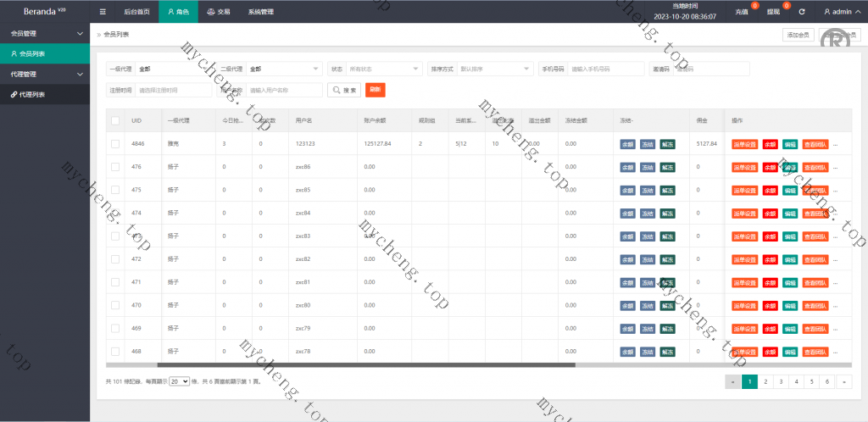This screenshot has width=868, height=422.
Task: Change the rows-per-page dropdown showing 20
Action: click(179, 382)
